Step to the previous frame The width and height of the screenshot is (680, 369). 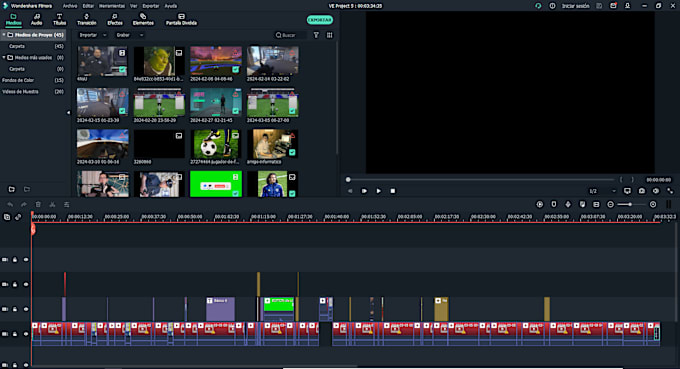[350, 191]
